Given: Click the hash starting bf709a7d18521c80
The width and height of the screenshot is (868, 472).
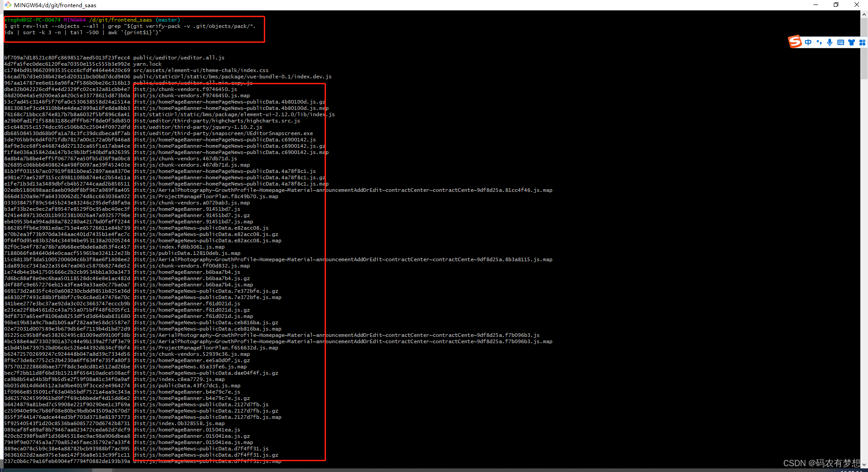Looking at the screenshot, I should pyautogui.click(x=67, y=58).
